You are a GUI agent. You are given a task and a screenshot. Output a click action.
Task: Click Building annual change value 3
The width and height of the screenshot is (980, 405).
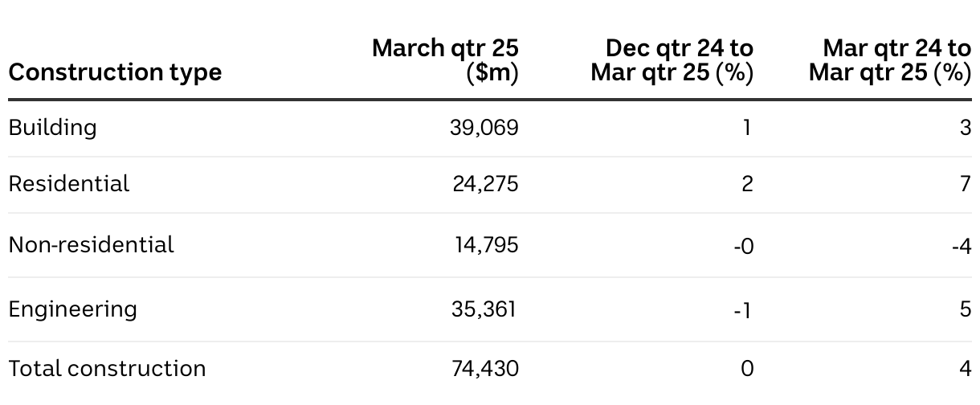point(966,128)
